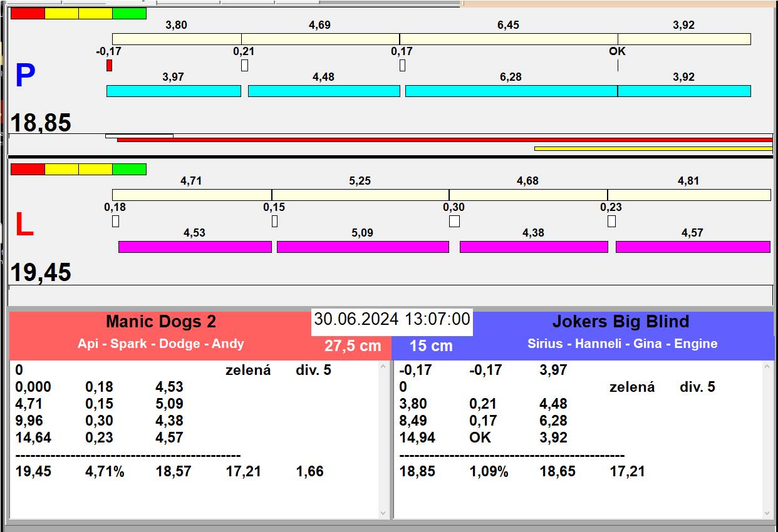The width and height of the screenshot is (778, 532).
Task: Select the Jokers Big Blind team header
Action: [620, 322]
